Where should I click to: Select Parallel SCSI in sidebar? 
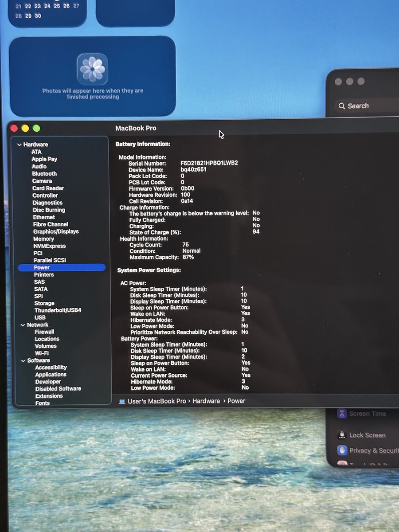(50, 260)
